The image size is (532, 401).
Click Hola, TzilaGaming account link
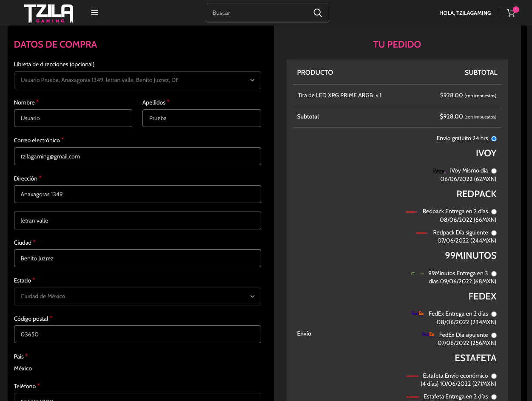pyautogui.click(x=465, y=13)
